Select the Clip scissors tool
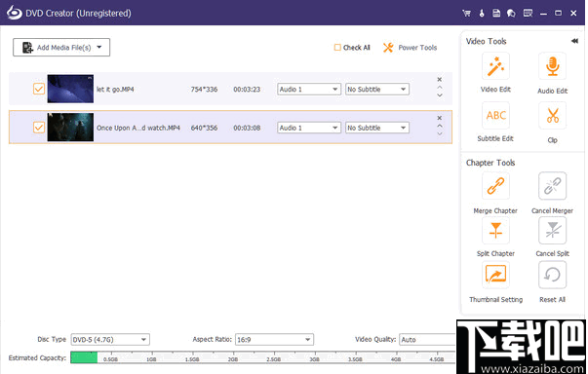Image resolution: width=588 pixels, height=374 pixels. tap(552, 116)
